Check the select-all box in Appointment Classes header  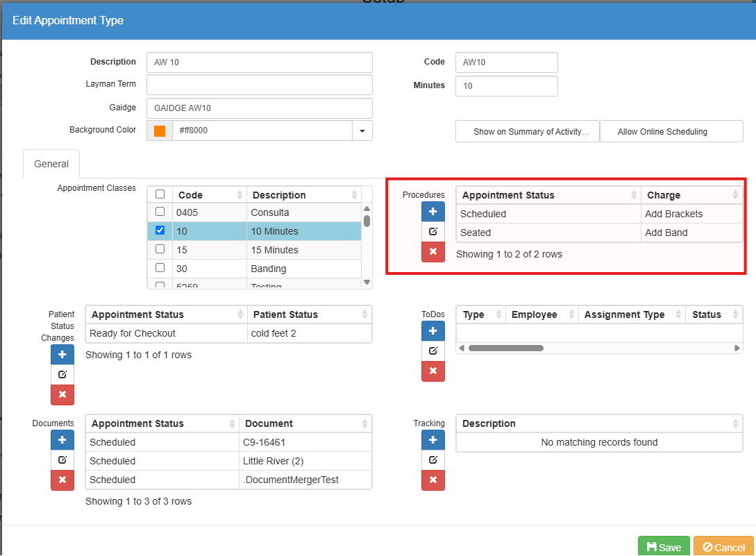click(160, 194)
